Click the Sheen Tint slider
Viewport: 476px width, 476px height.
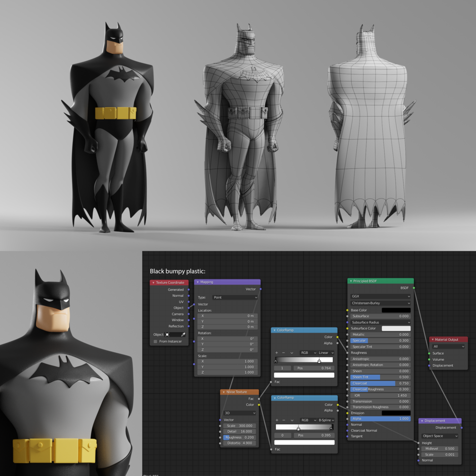coord(381,377)
